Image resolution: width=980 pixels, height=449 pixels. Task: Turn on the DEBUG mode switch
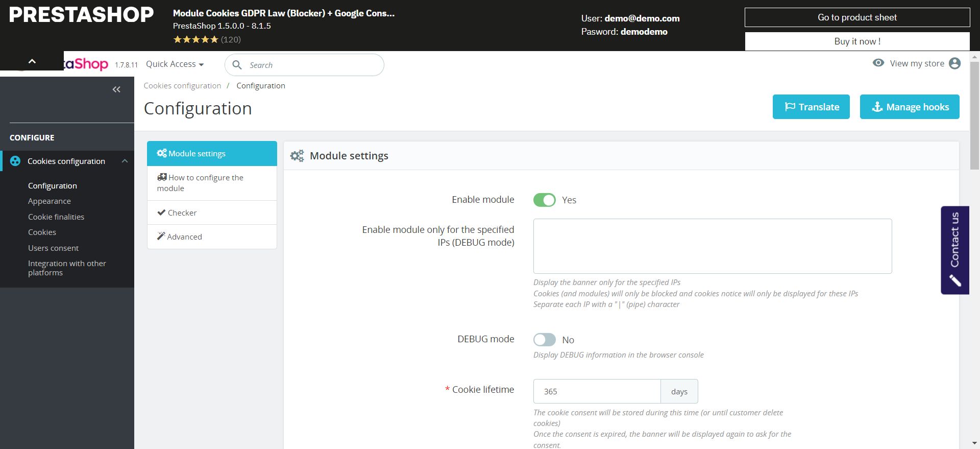click(x=544, y=340)
